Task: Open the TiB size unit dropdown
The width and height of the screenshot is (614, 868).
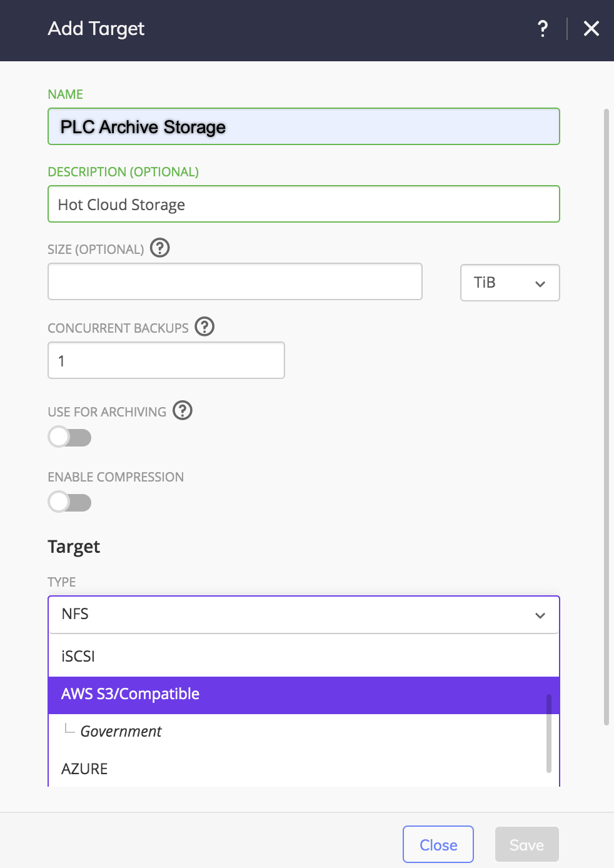Action: (x=510, y=283)
